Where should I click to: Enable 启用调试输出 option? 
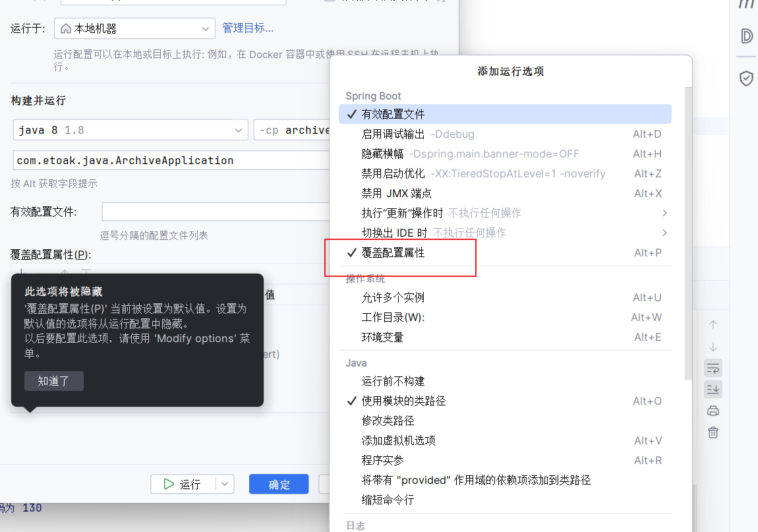505,134
